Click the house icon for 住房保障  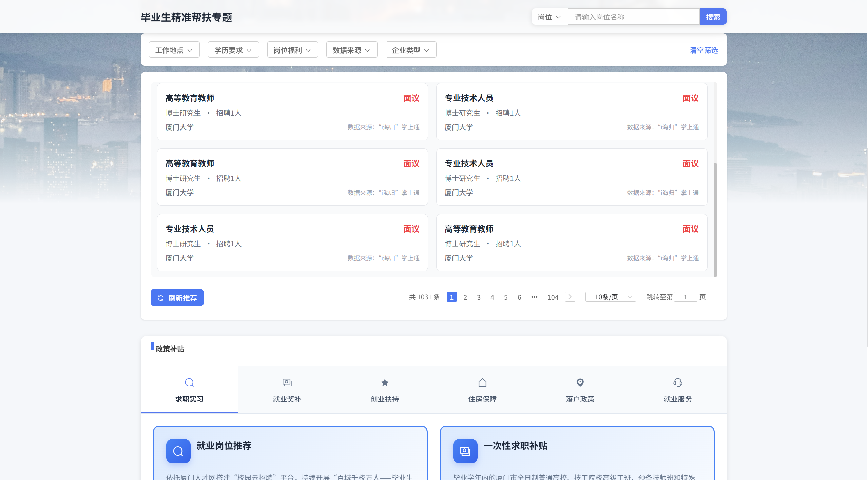coord(482,383)
